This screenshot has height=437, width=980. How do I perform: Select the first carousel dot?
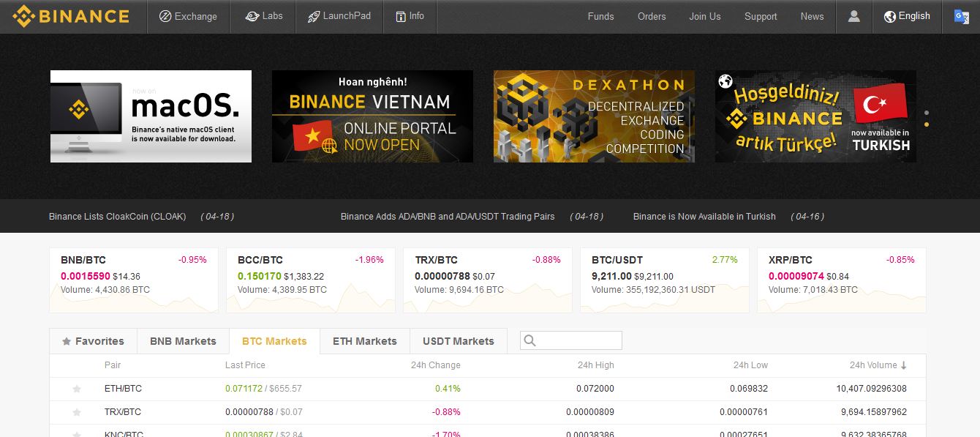(927, 113)
